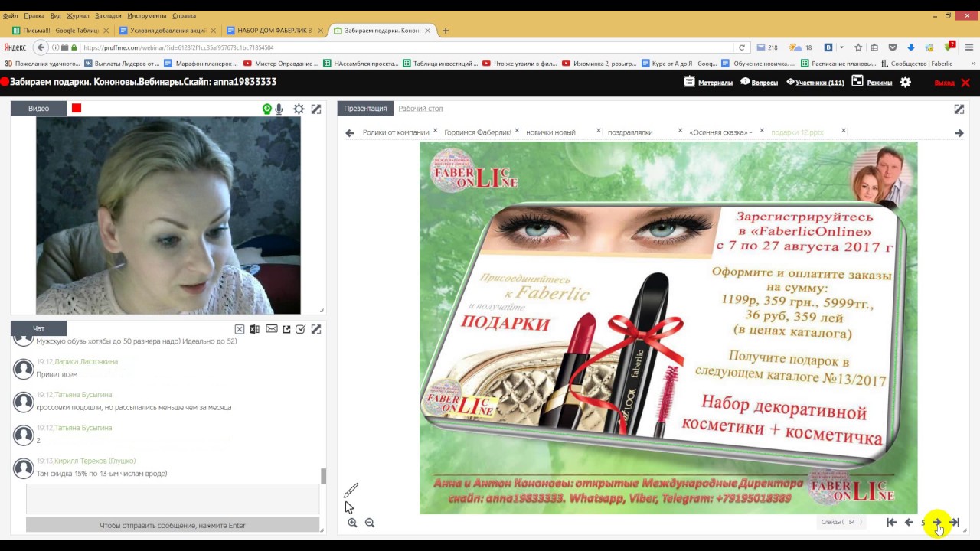The width and height of the screenshot is (980, 551).
Task: Open video settings gear icon
Action: point(299,109)
